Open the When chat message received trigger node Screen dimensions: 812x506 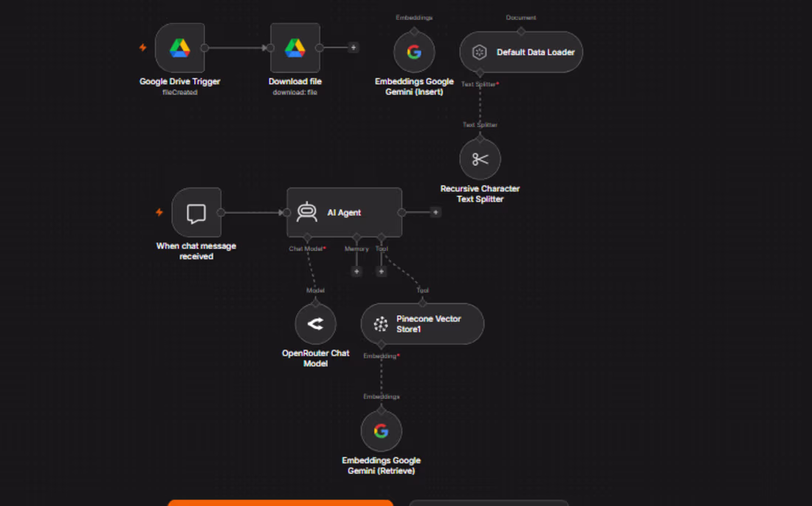point(196,213)
